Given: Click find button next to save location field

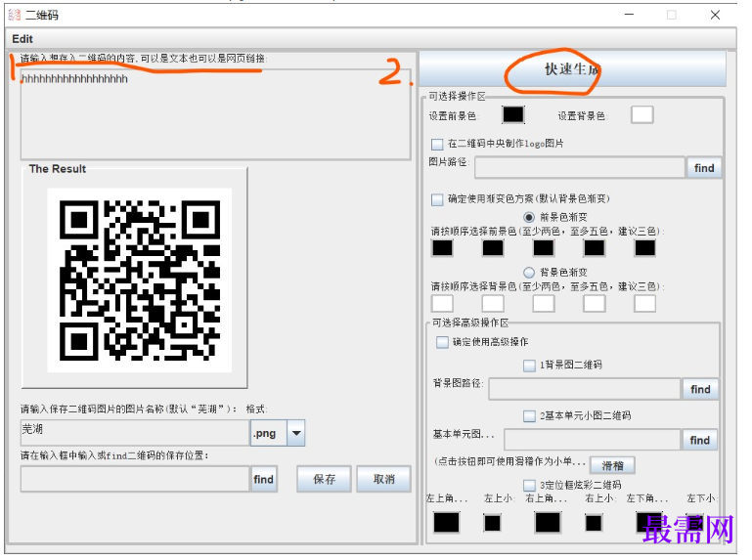Looking at the screenshot, I should (x=263, y=479).
